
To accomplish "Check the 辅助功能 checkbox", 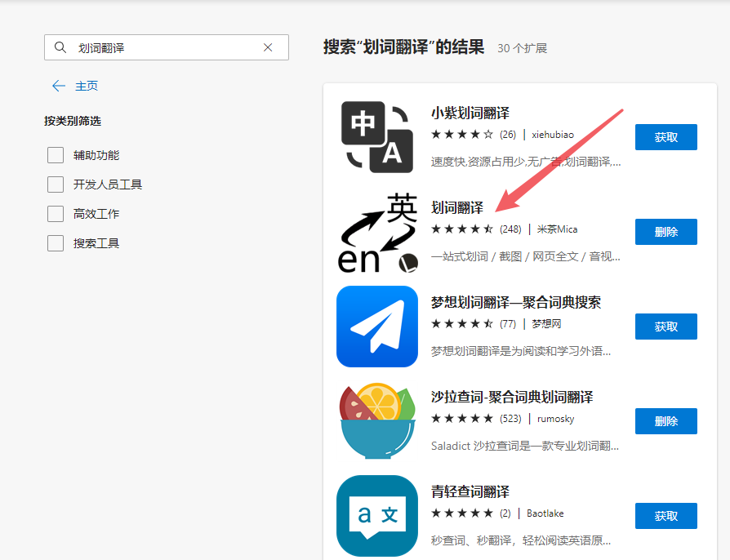I will coord(56,155).
